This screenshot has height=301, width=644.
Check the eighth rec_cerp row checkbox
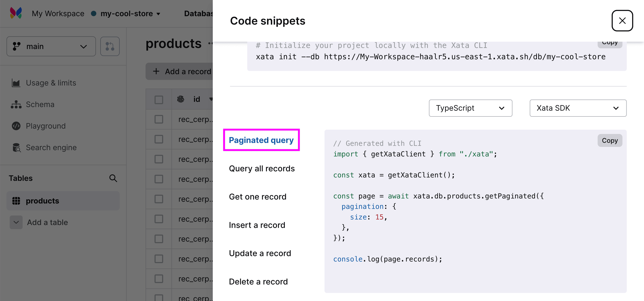tap(159, 259)
